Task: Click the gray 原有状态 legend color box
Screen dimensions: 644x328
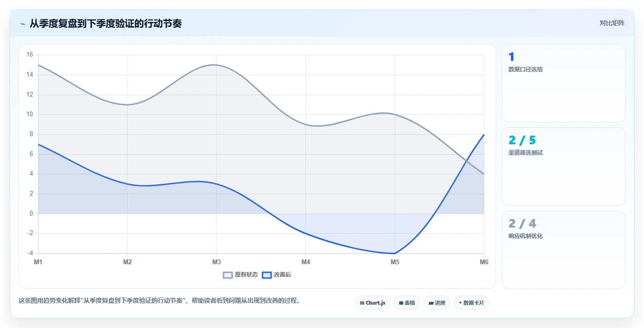Action: pos(228,275)
